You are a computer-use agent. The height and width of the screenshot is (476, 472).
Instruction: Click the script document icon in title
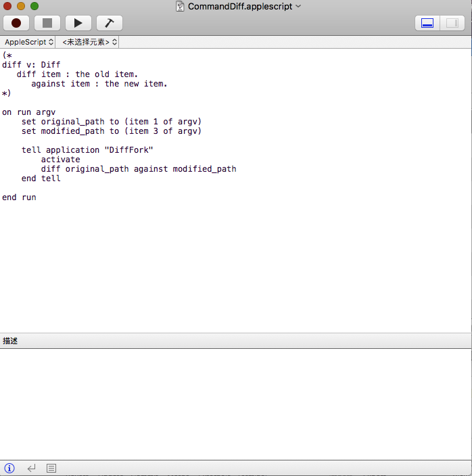pos(180,6)
